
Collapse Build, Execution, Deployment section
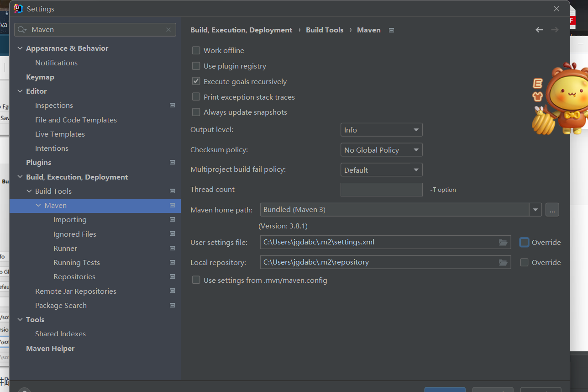point(20,177)
